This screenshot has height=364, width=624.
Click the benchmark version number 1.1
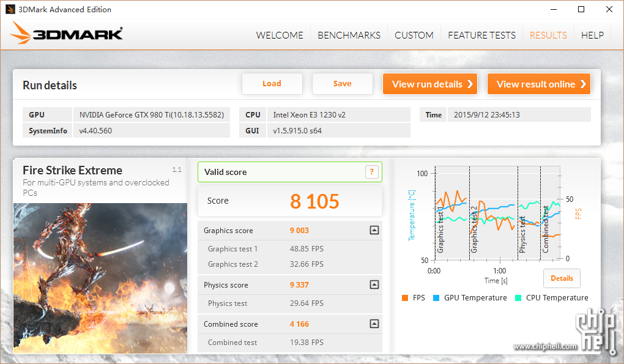177,170
